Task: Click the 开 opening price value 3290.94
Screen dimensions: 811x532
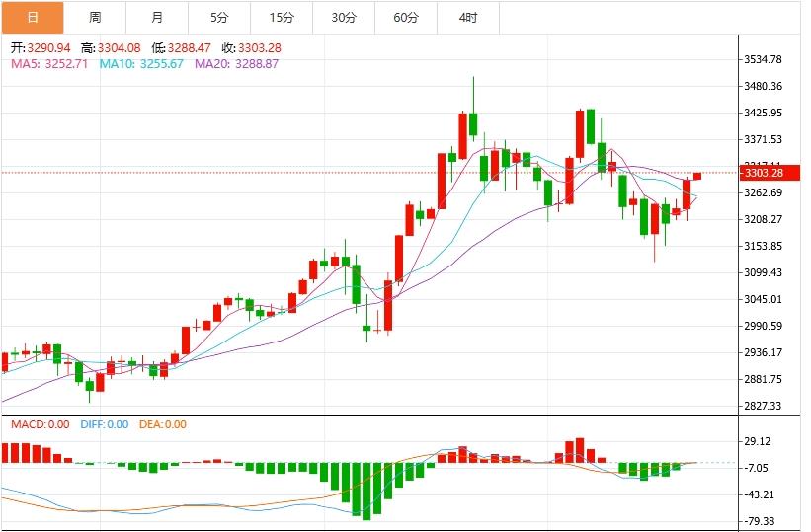Action: [46, 47]
